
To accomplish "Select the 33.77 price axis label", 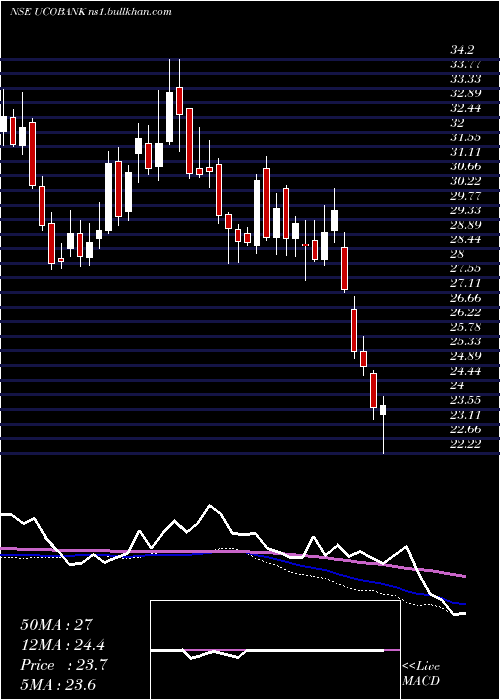I will coord(465,64).
